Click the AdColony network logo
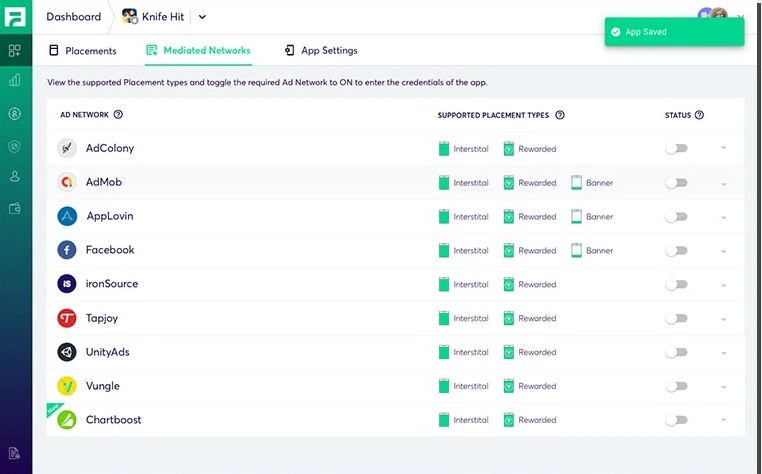 pos(67,148)
